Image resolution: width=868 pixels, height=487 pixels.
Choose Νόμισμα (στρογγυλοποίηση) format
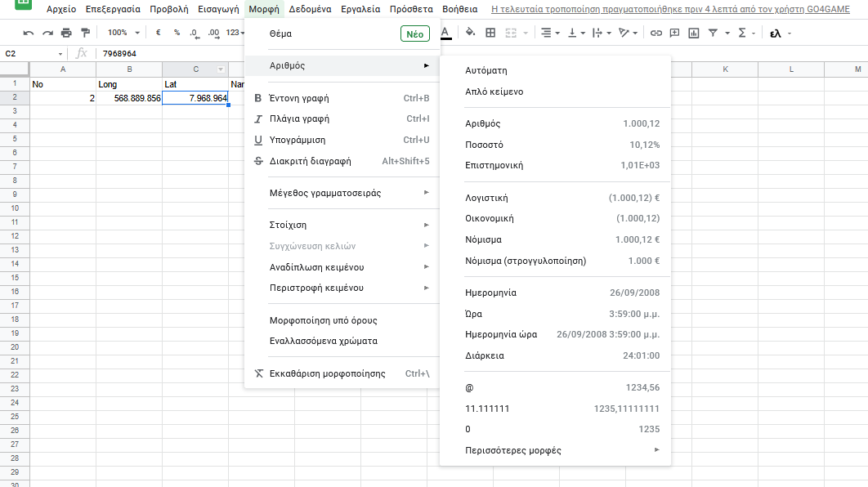[x=555, y=261]
